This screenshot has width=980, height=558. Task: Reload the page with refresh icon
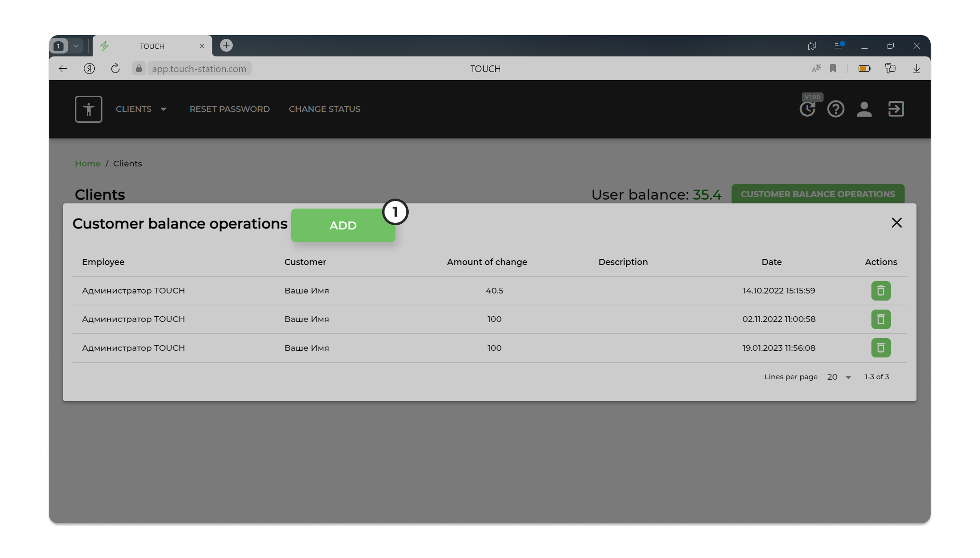pyautogui.click(x=115, y=69)
